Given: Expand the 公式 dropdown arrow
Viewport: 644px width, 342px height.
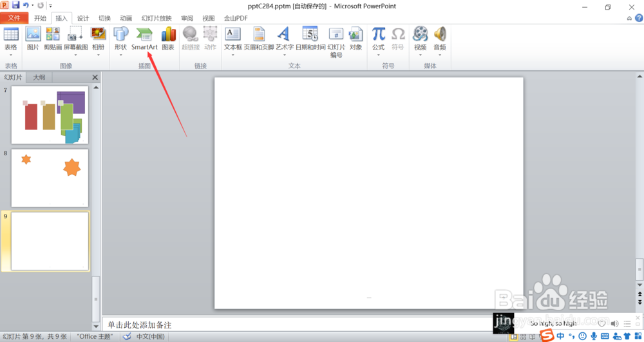Looking at the screenshot, I should (378, 55).
